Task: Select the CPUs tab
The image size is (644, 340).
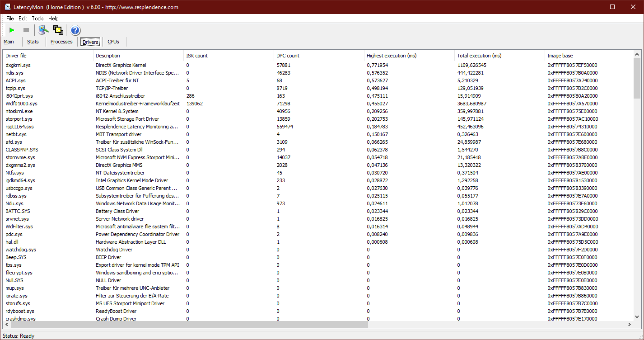Action: point(113,42)
